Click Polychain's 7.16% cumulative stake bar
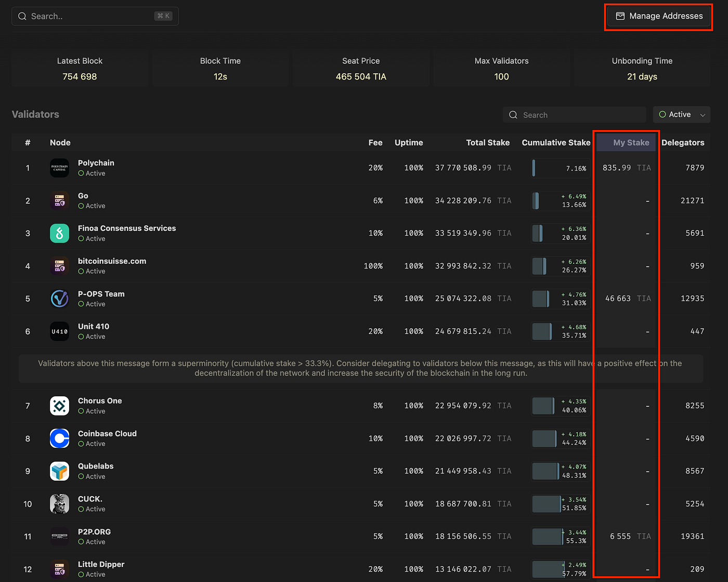The width and height of the screenshot is (728, 582). (560, 168)
